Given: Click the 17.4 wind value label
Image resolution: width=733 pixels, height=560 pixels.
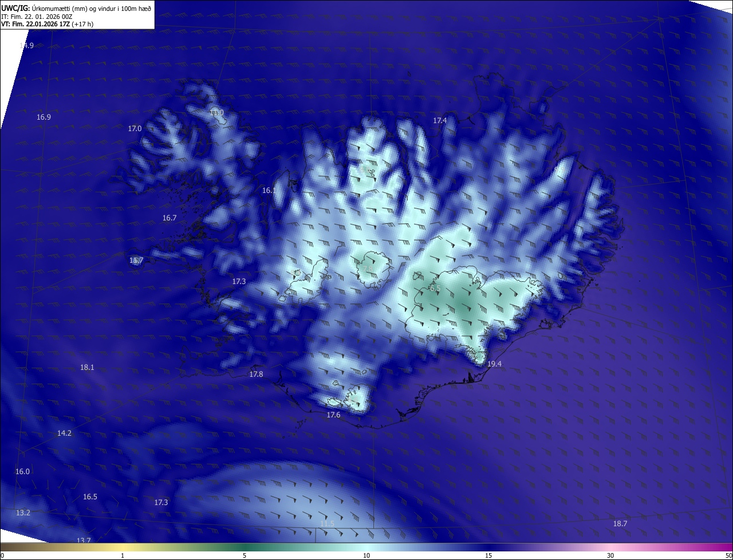Looking at the screenshot, I should [x=440, y=120].
